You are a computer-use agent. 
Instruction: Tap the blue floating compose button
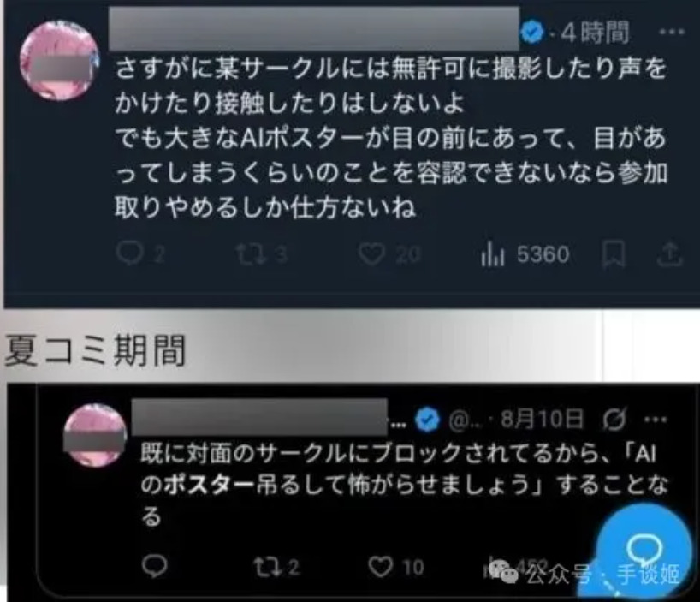point(644,547)
